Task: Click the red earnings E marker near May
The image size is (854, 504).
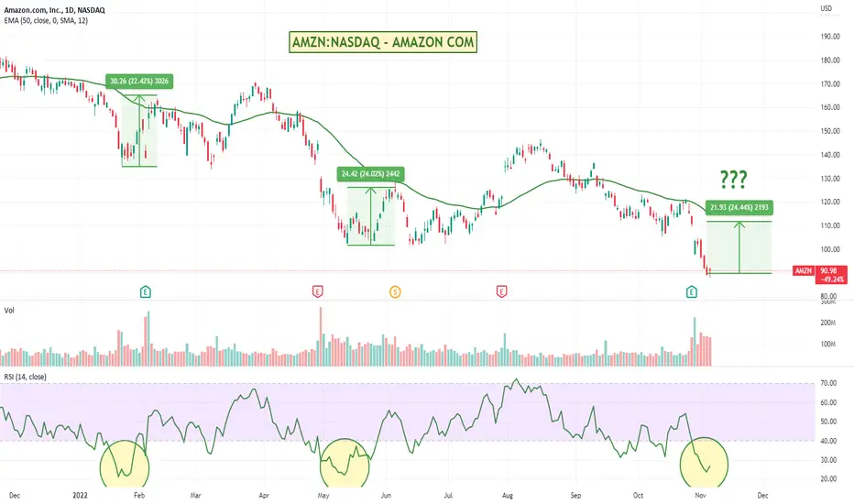Action: click(318, 292)
